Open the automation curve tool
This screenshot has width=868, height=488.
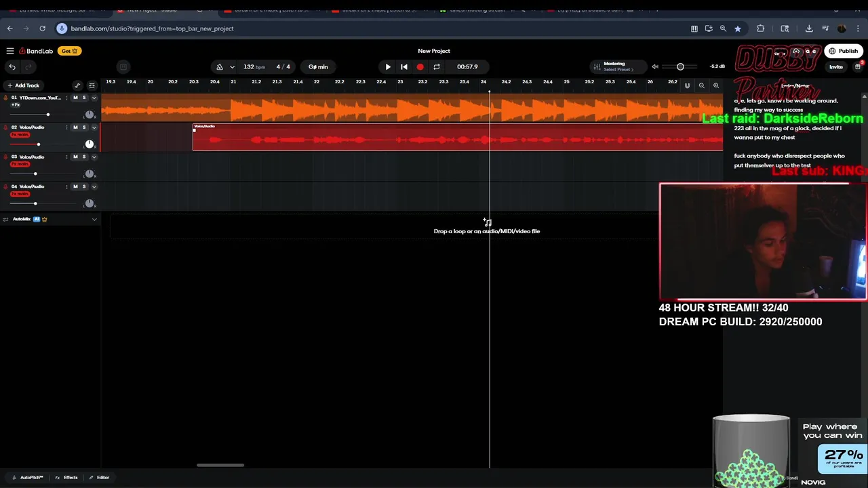click(77, 85)
